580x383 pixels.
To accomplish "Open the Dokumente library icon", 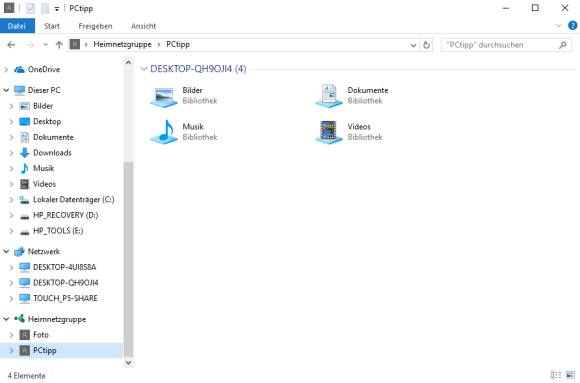I will pyautogui.click(x=329, y=96).
